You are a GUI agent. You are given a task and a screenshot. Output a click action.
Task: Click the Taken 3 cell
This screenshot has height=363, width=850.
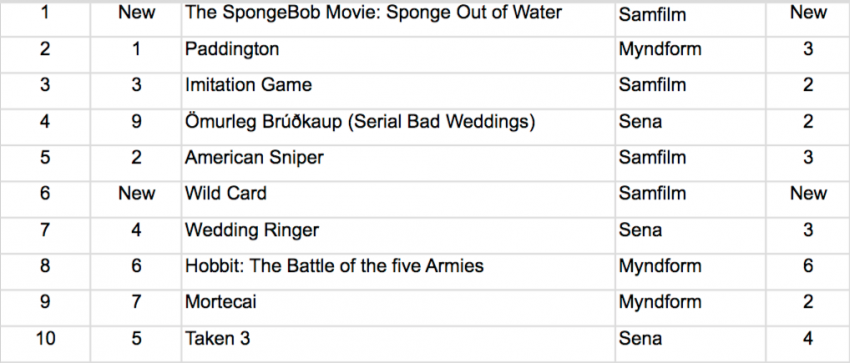(x=398, y=344)
